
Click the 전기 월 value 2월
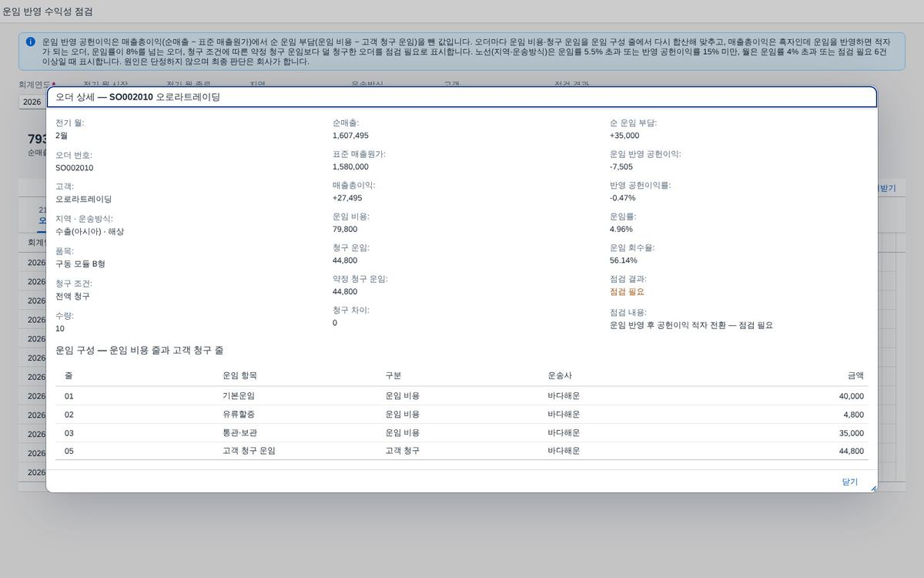62,136
